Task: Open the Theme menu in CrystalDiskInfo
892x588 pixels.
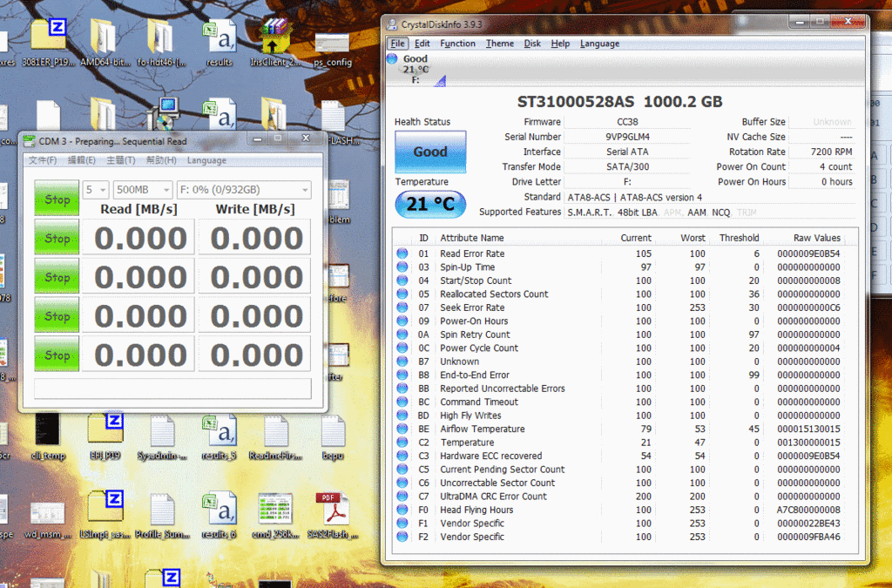Action: (500, 44)
